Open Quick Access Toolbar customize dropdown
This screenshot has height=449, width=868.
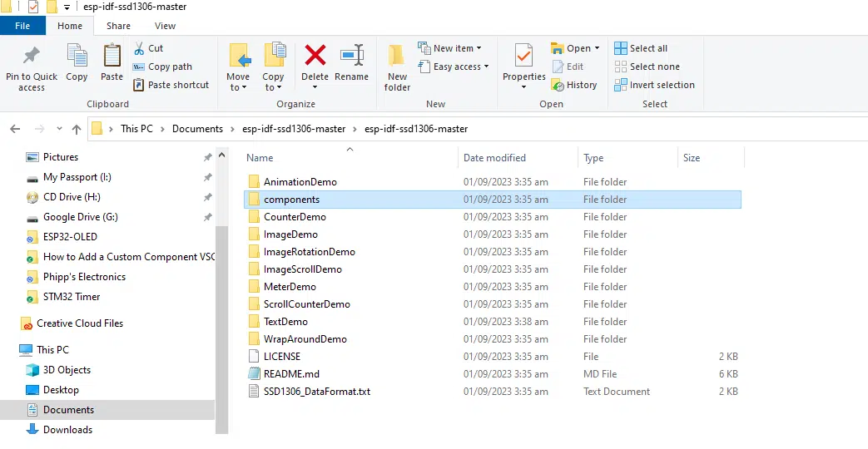pos(67,7)
